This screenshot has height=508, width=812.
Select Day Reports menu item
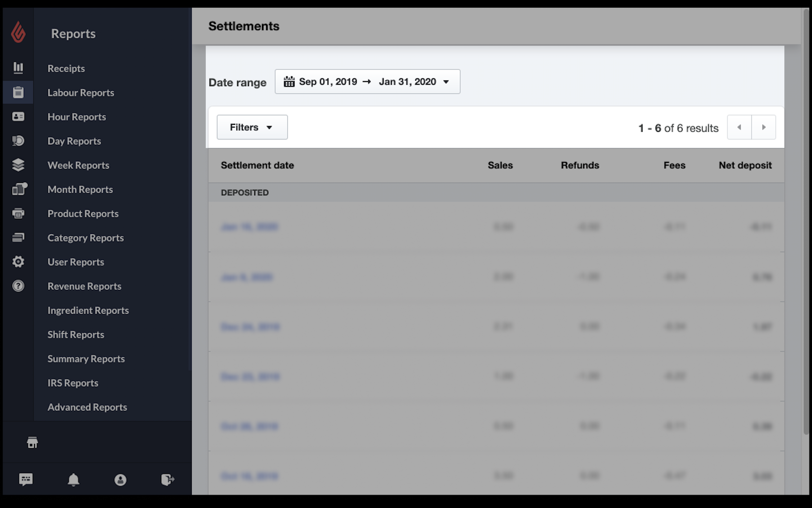74,141
